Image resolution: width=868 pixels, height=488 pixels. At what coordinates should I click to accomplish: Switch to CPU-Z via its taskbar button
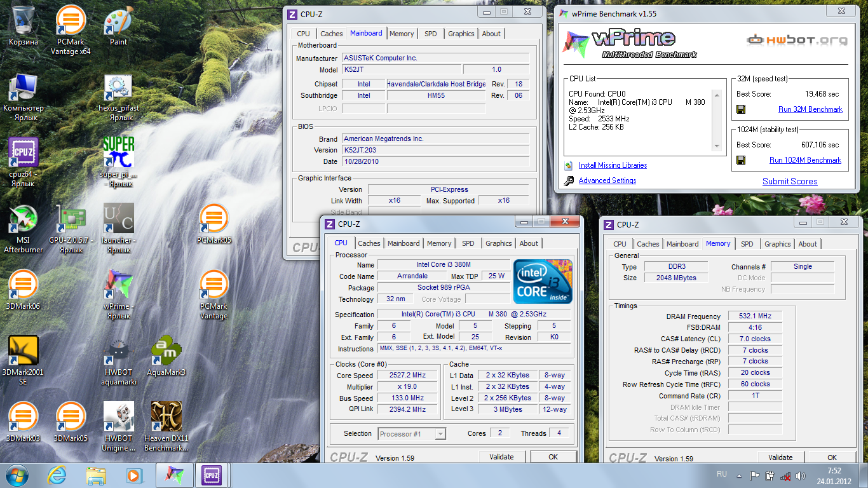point(212,475)
